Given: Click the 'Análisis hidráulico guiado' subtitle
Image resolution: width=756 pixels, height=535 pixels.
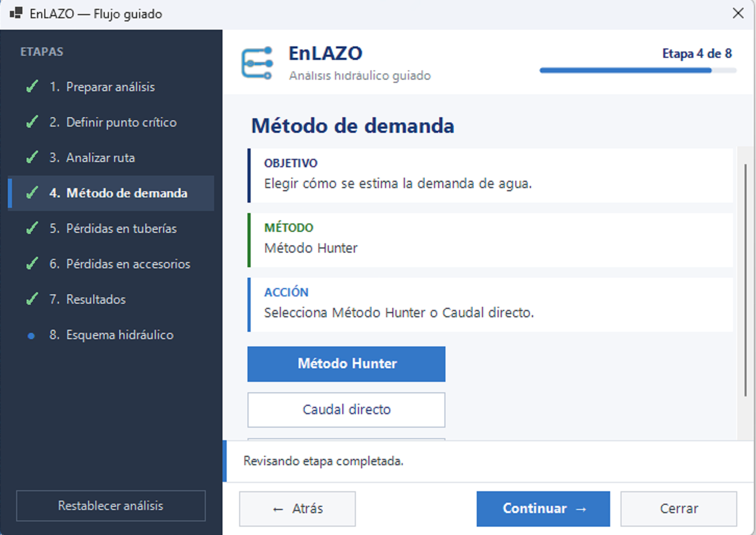Looking at the screenshot, I should pyautogui.click(x=360, y=76).
